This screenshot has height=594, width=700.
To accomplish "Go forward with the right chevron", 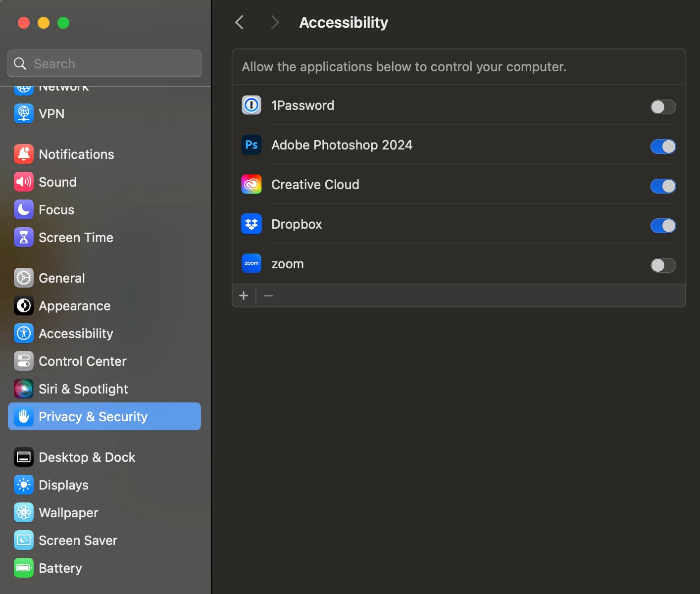I will coord(275,22).
